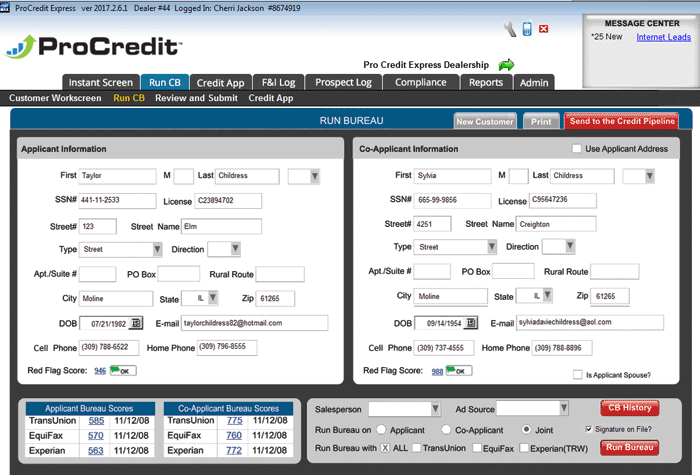Click the green dealership switch arrow

(506, 65)
